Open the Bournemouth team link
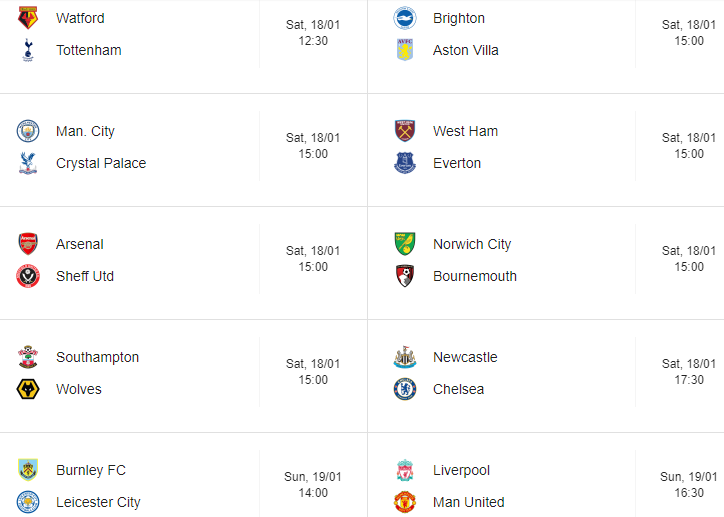Screen dimensions: 724x517 (475, 276)
